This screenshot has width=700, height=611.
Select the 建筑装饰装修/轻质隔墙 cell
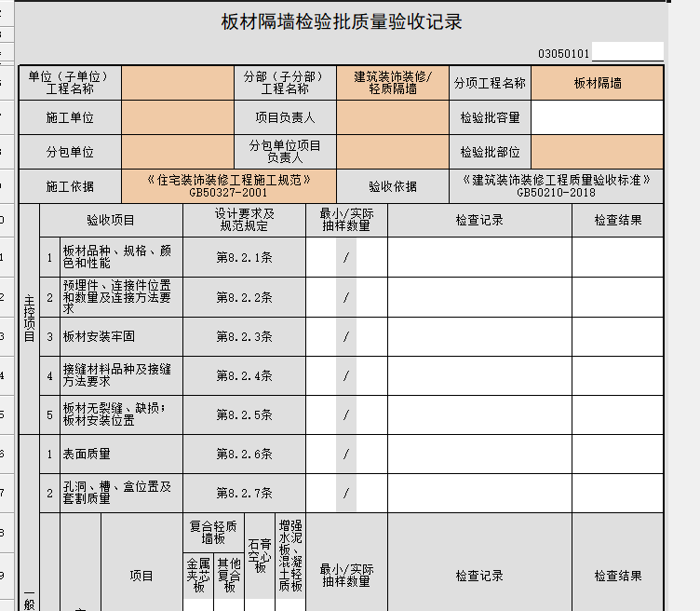[x=392, y=83]
